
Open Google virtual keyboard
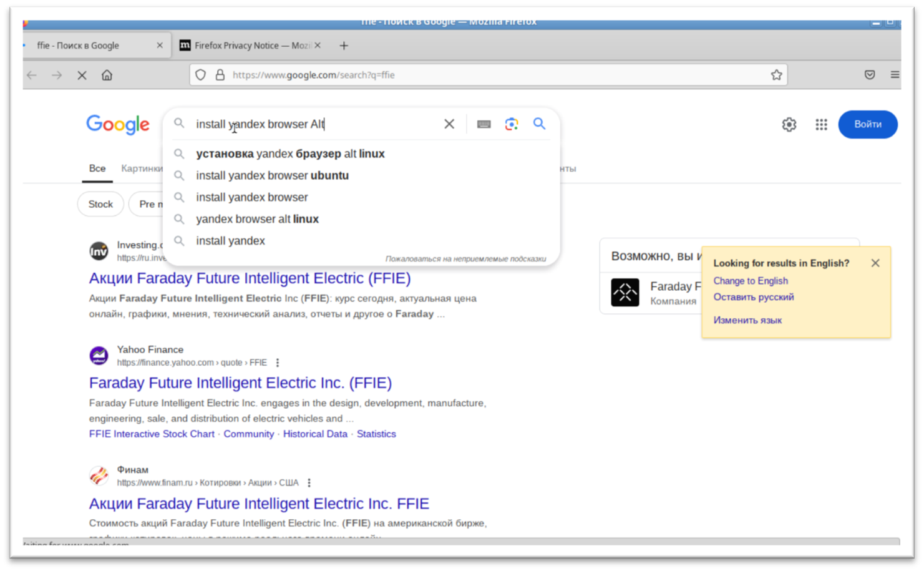484,124
